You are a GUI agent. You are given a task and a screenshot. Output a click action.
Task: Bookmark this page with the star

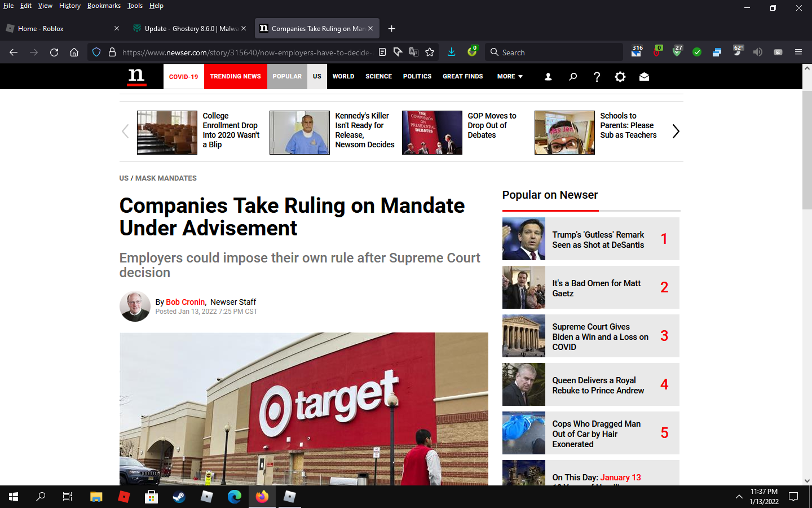coord(430,52)
